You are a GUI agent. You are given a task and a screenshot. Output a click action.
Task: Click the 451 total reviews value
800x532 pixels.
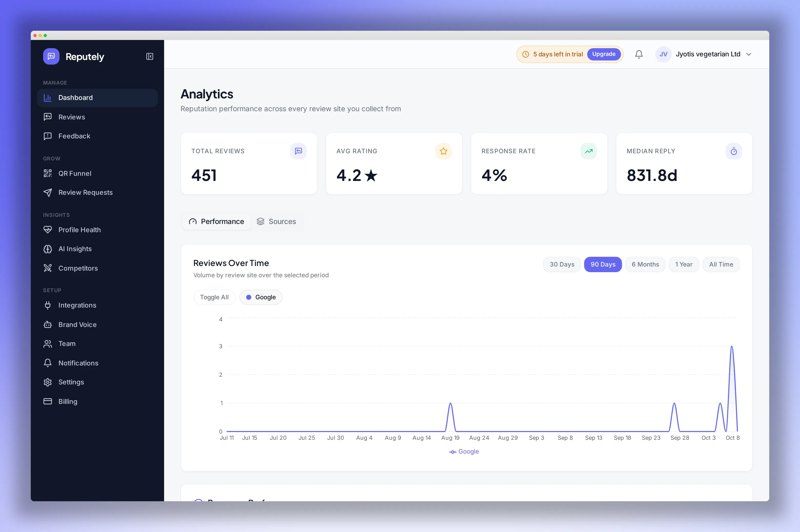click(x=204, y=175)
